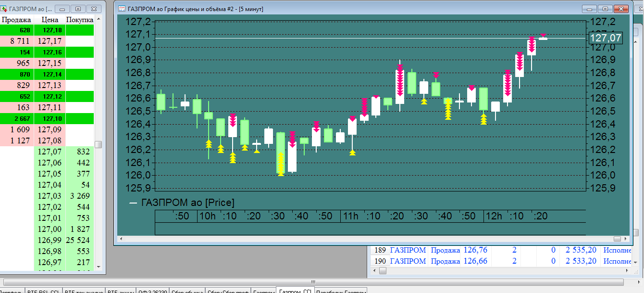644x293 pixels.
Task: Click the 127,16 price cell
Action: [x=50, y=52]
